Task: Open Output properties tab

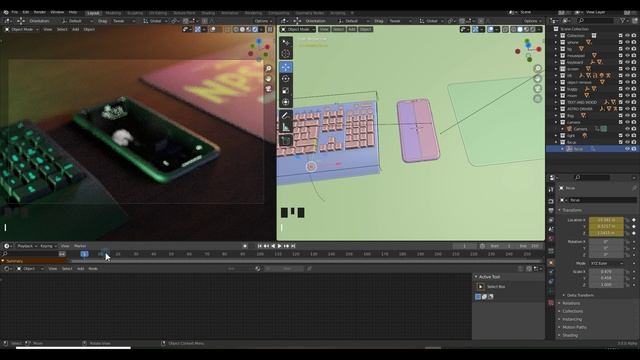Action: tap(551, 211)
